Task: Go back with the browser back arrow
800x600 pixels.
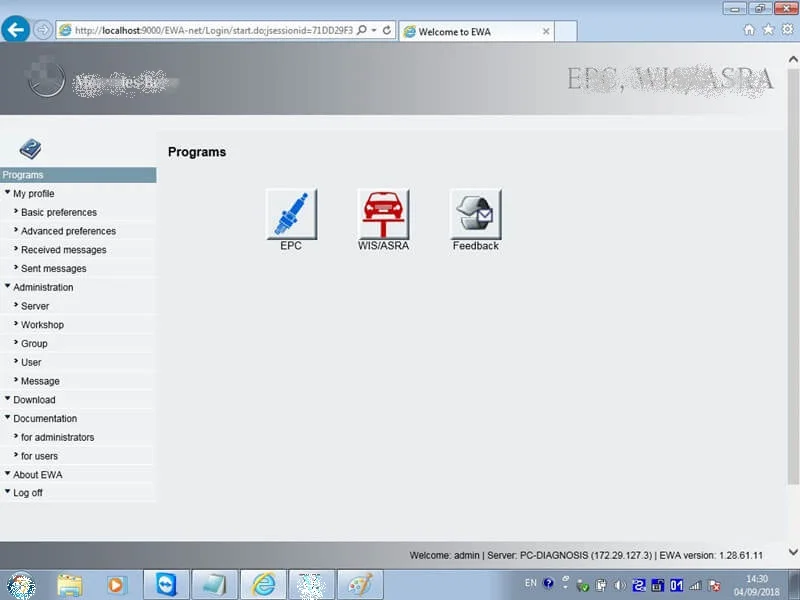Action: coord(15,30)
